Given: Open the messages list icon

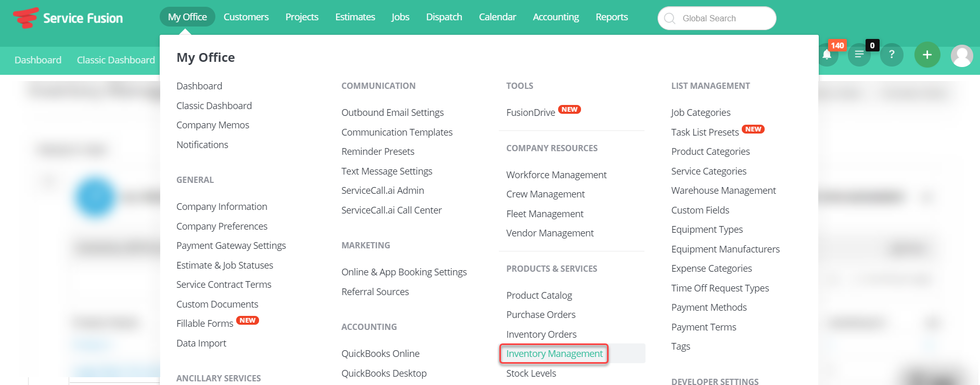Looking at the screenshot, I should coord(859,55).
